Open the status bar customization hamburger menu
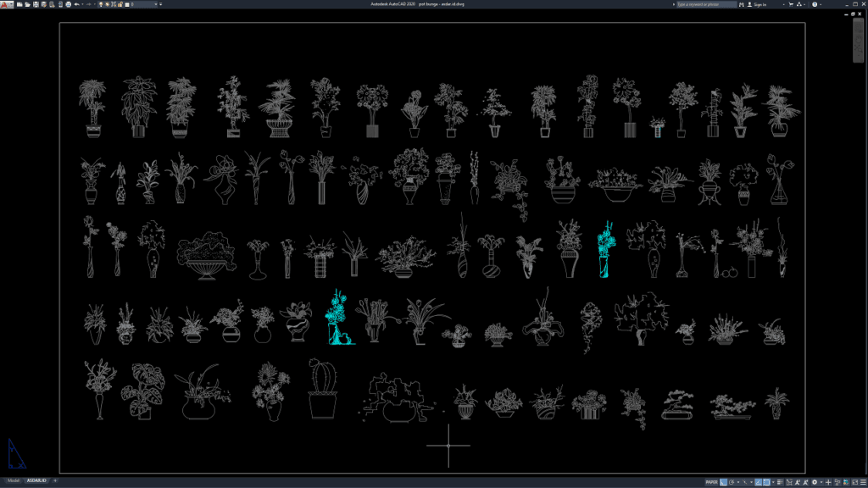This screenshot has width=868, height=488. pyautogui.click(x=863, y=481)
